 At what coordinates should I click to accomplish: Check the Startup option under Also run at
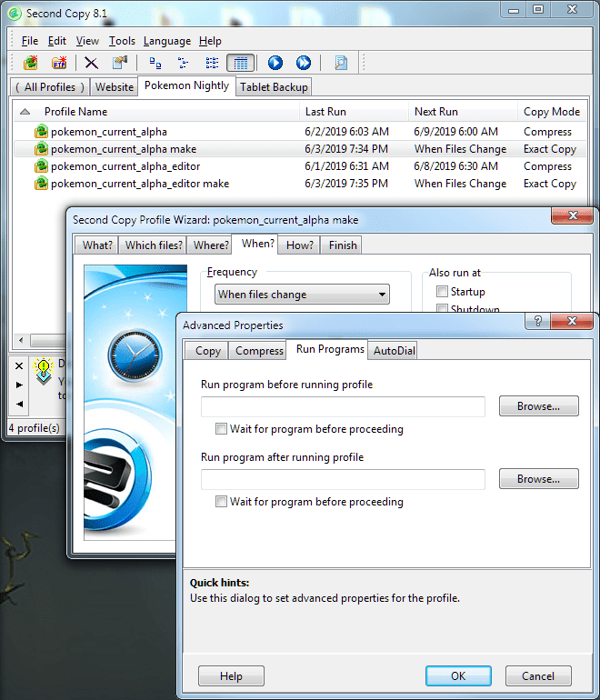click(x=442, y=292)
